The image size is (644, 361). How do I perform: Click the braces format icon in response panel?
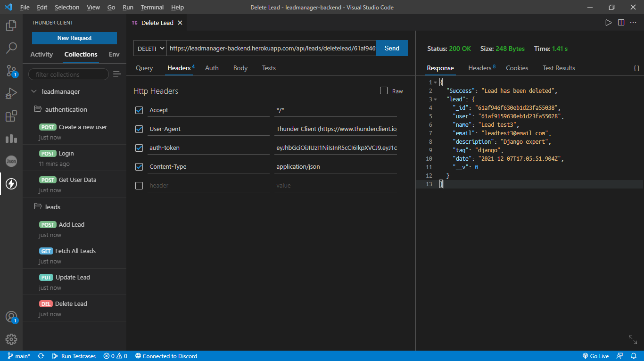coord(636,68)
